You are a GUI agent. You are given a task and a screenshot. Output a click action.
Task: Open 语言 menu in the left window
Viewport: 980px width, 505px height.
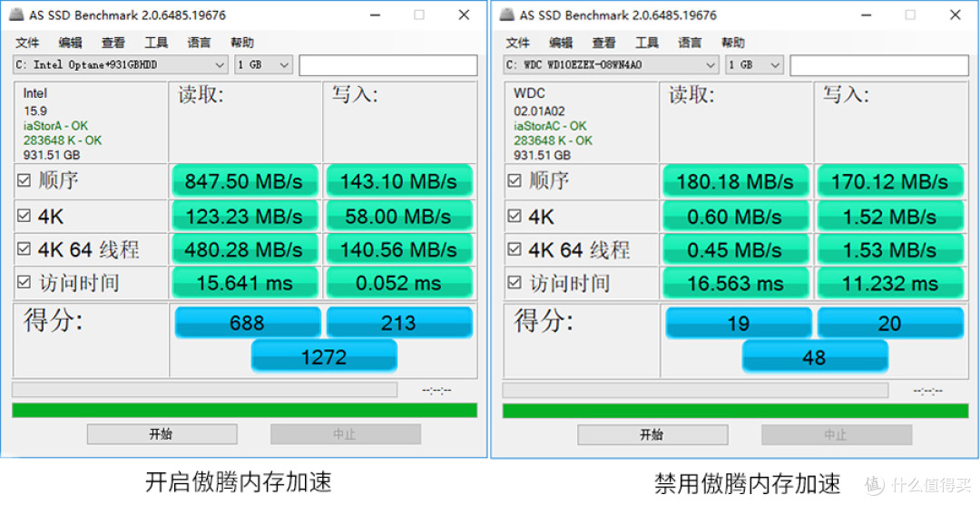199,43
